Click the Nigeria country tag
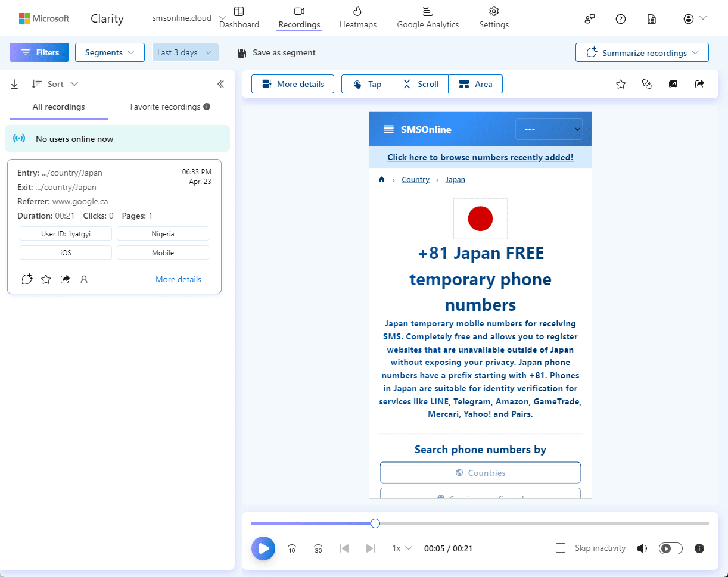The height and width of the screenshot is (577, 728). click(x=163, y=234)
